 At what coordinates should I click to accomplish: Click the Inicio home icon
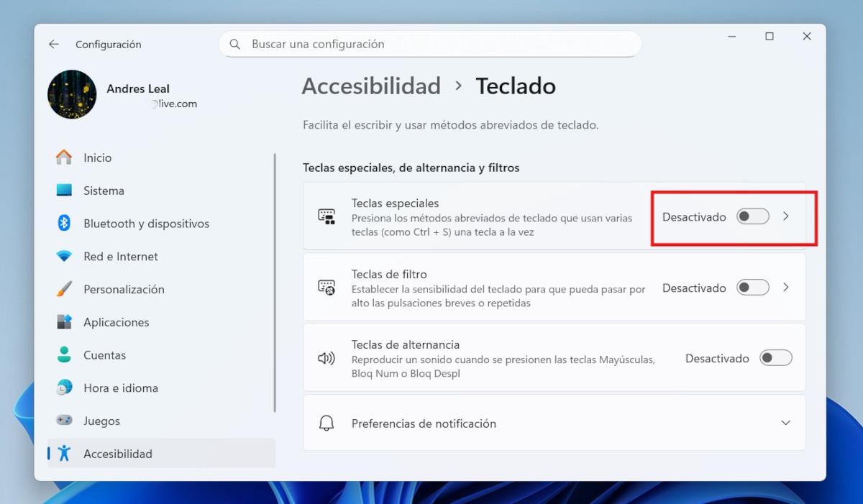[64, 157]
